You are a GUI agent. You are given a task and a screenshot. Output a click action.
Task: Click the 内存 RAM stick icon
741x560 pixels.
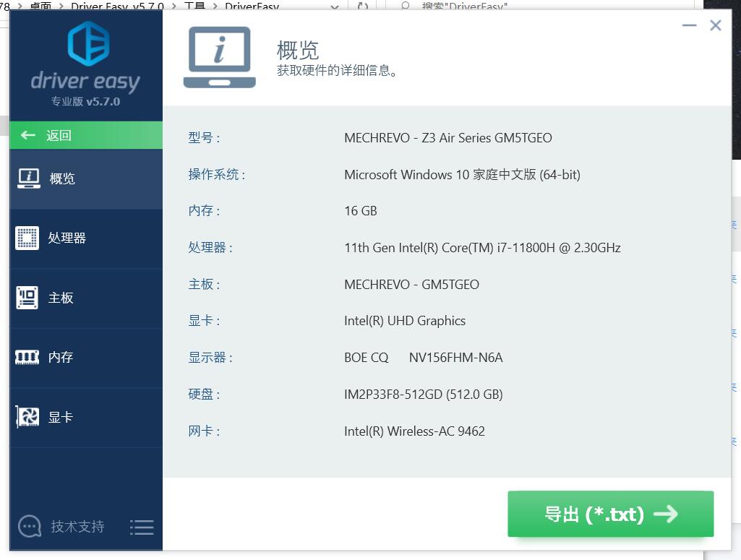(27, 357)
